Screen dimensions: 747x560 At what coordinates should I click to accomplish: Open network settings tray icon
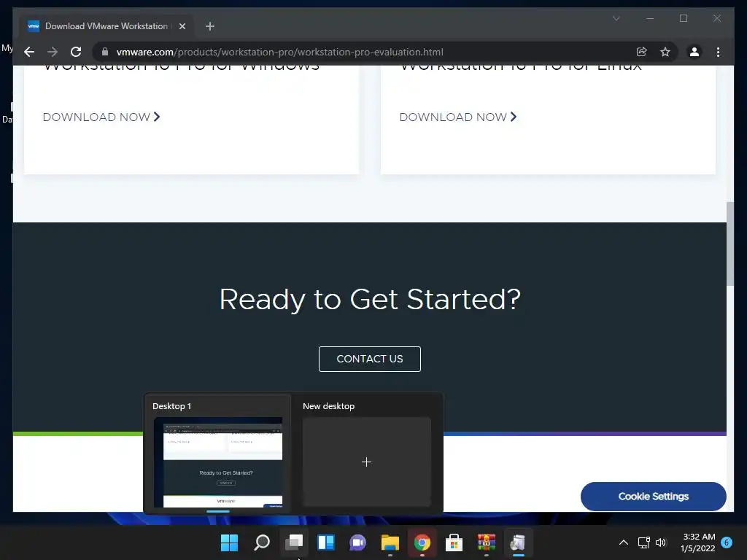coord(643,542)
